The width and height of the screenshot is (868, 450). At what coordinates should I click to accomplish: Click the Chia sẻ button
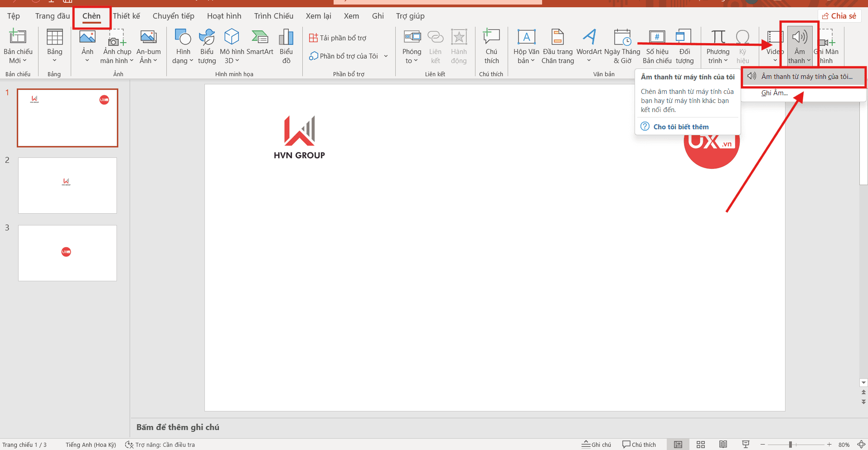click(x=839, y=15)
